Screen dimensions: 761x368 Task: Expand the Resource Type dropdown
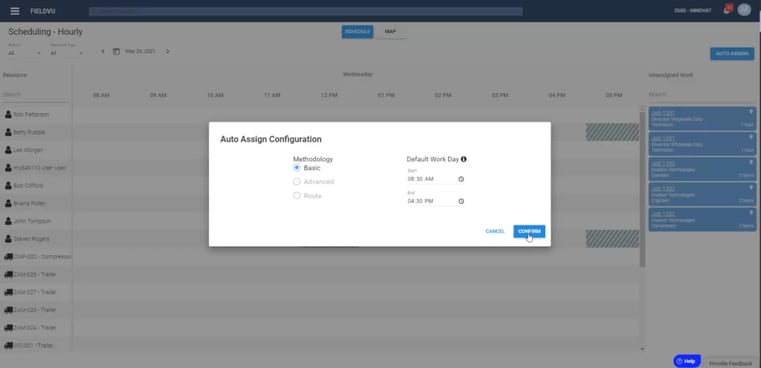(67, 52)
